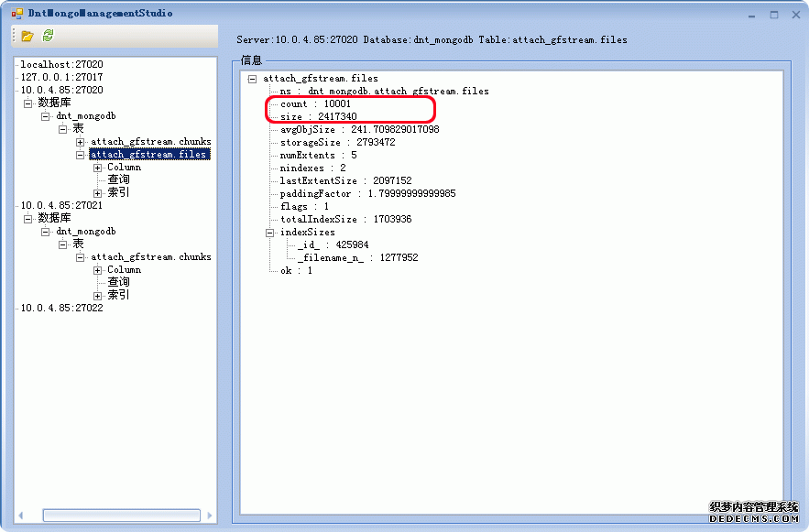Select dnt_mongodb database under 10.0.4.85:27020
Screen dimensions: 809x532
coord(85,116)
